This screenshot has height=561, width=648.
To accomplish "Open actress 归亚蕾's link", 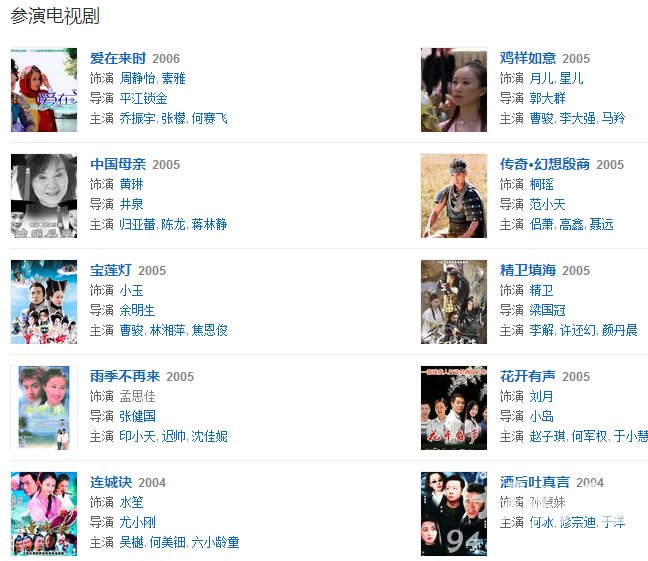I will coord(137,224).
